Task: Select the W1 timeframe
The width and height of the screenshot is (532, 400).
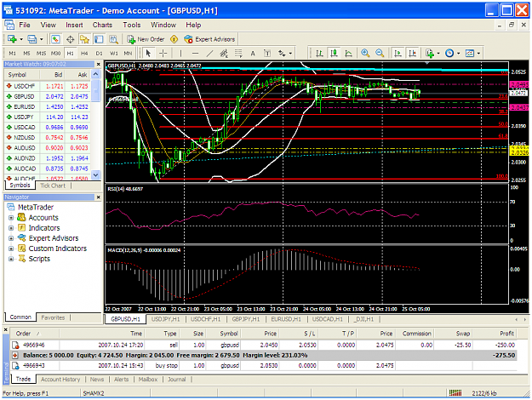Action: coord(114,54)
